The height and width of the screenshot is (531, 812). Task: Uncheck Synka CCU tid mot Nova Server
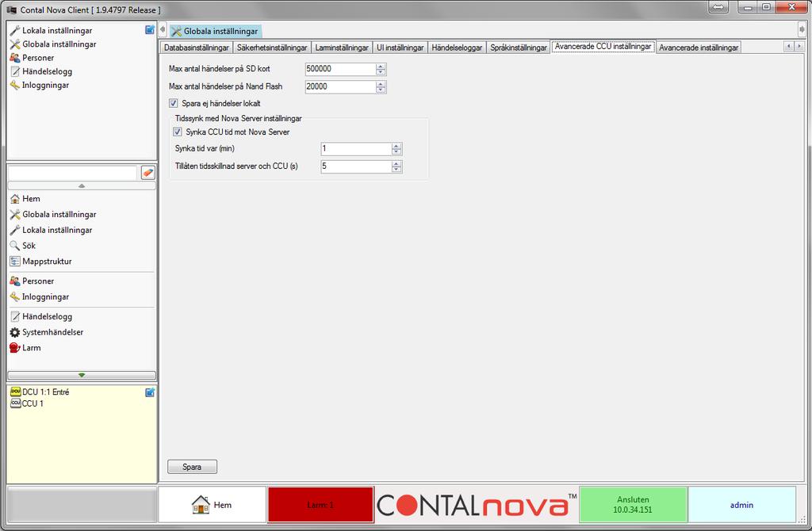click(178, 132)
